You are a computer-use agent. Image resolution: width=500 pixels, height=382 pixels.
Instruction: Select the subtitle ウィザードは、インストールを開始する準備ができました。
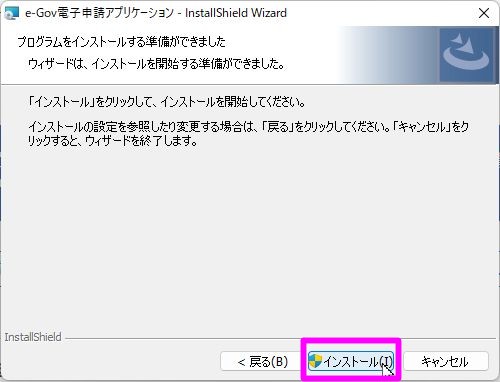pyautogui.click(x=156, y=64)
